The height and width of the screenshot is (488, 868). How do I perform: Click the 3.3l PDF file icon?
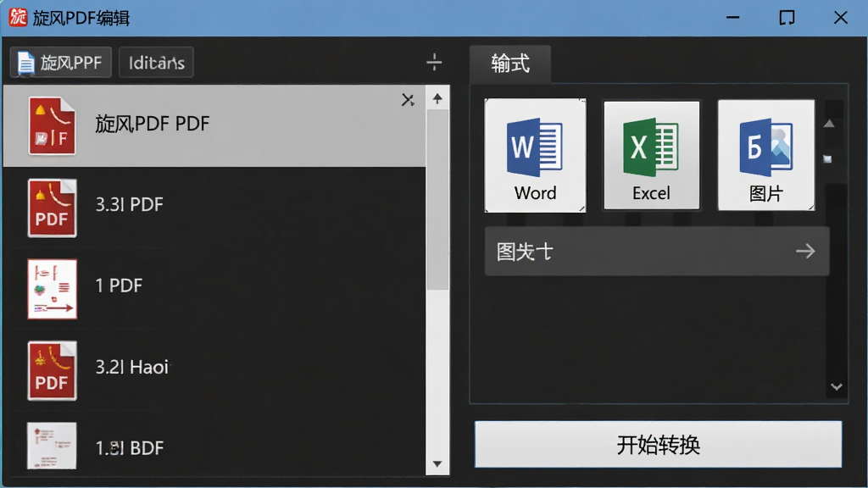tap(52, 208)
